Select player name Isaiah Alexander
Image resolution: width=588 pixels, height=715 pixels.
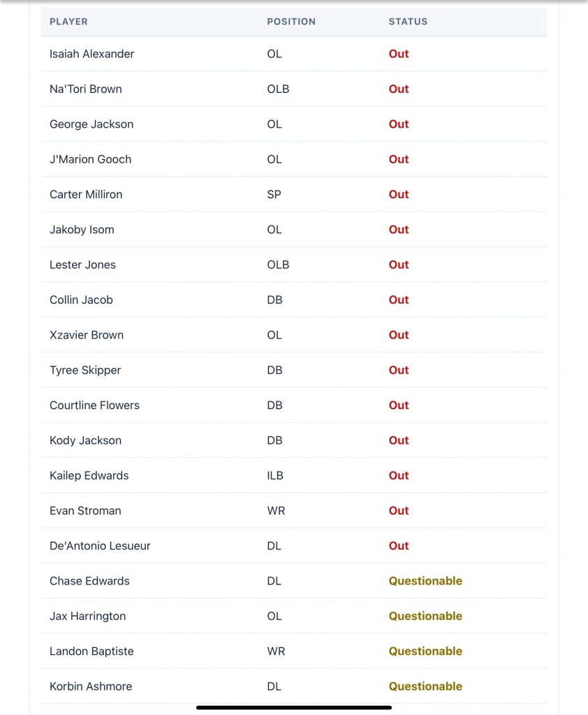91,54
